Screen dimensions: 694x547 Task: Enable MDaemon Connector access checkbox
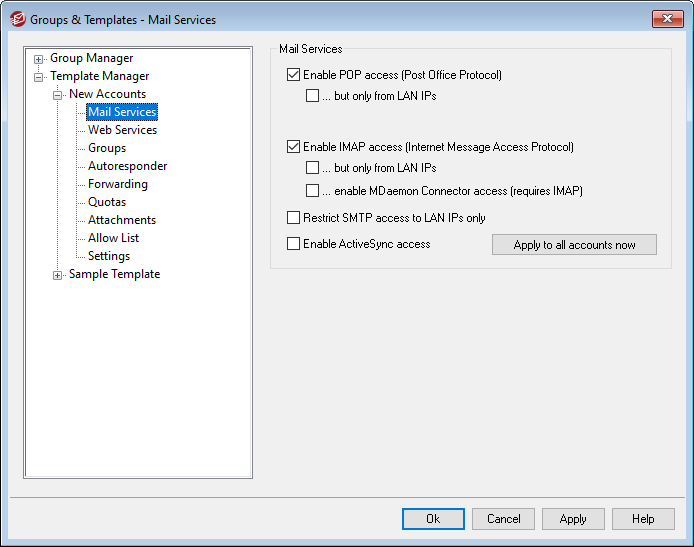313,191
